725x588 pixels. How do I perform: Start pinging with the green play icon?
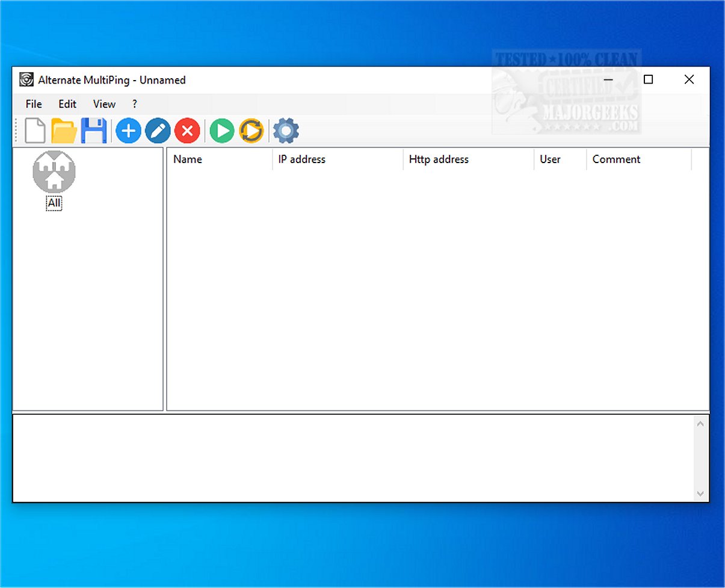(222, 131)
